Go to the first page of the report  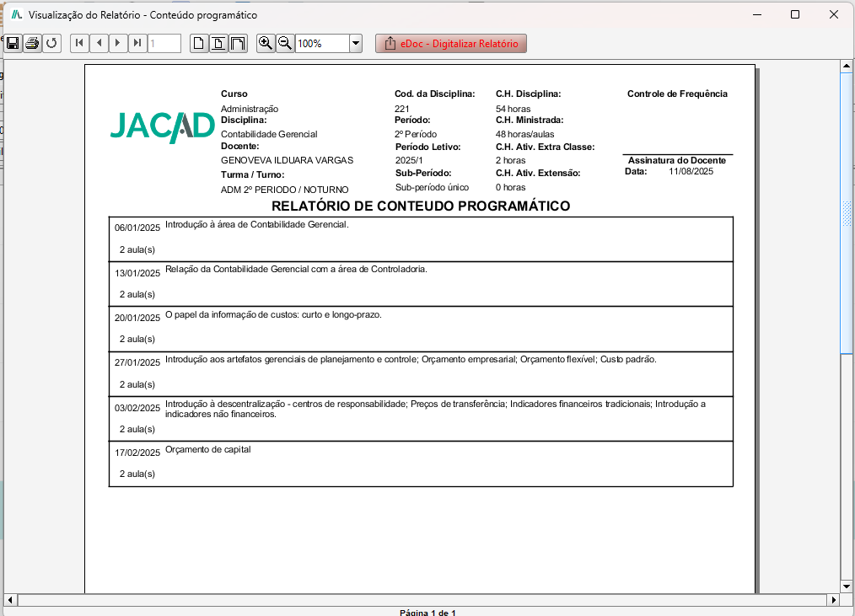tap(79, 43)
